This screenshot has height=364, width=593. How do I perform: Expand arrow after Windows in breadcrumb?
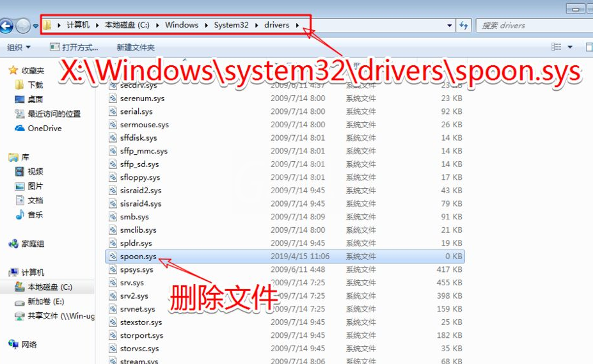[206, 26]
